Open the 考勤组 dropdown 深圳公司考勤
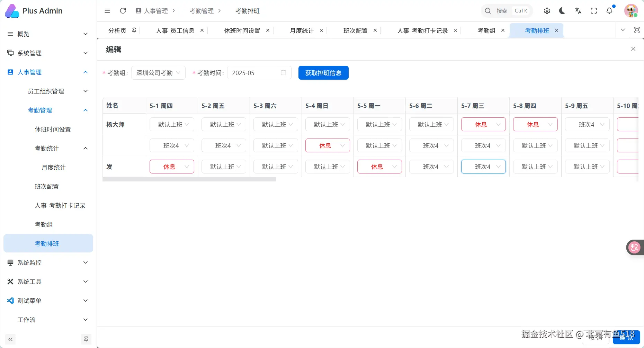Viewport: 644px width, 348px height. (158, 73)
